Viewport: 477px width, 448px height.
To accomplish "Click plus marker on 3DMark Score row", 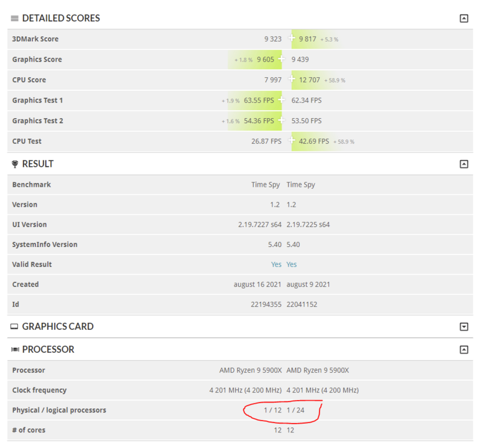I will click(292, 38).
